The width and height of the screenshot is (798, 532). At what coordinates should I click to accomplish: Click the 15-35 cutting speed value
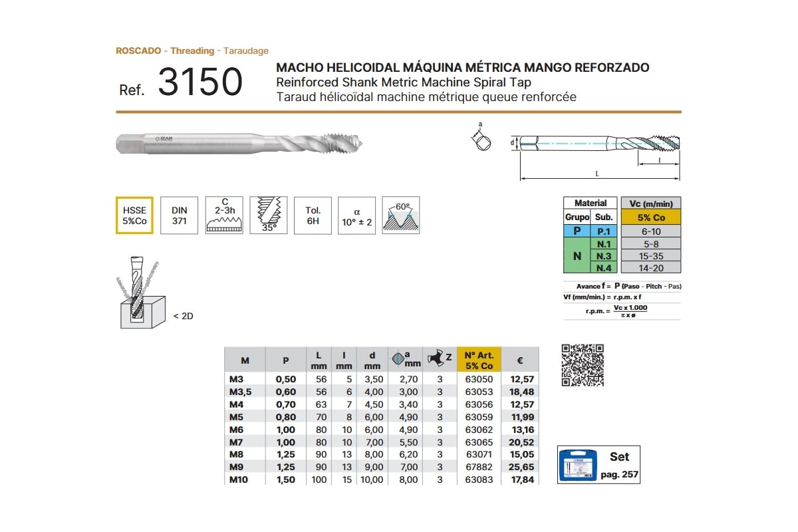pyautogui.click(x=650, y=256)
